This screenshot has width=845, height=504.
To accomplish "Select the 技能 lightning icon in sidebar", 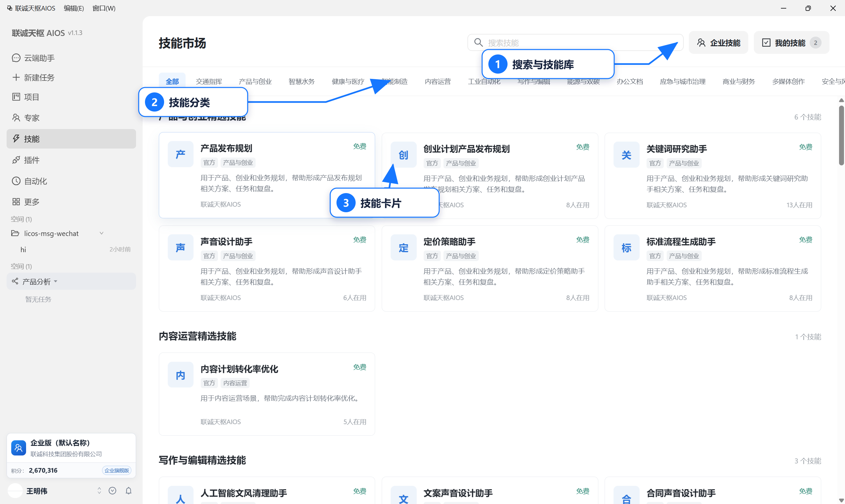I will [x=16, y=139].
